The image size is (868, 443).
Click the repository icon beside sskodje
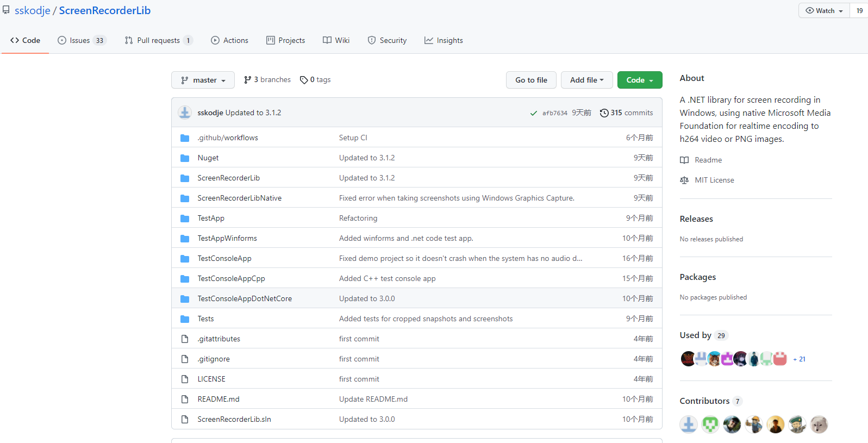point(6,10)
